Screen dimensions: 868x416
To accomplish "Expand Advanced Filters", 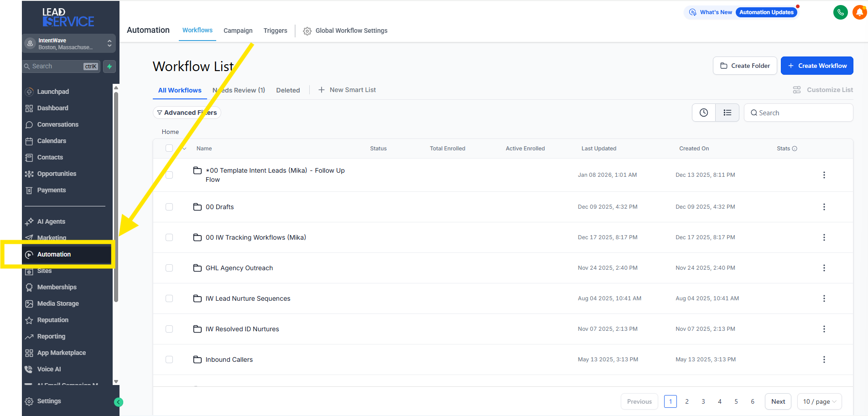I will tap(187, 113).
